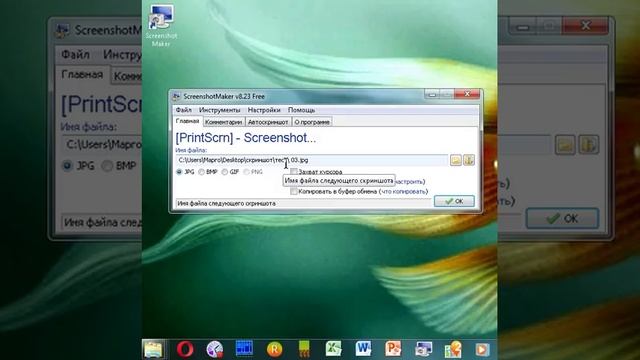Switch to ScreenshotMaker on the taskbar

point(423,349)
